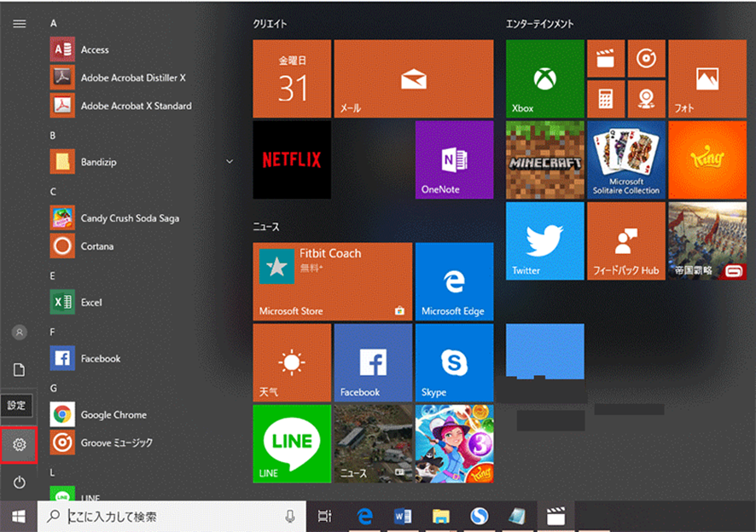This screenshot has width=756, height=532.
Task: Select Excel in the app list
Action: tap(91, 303)
